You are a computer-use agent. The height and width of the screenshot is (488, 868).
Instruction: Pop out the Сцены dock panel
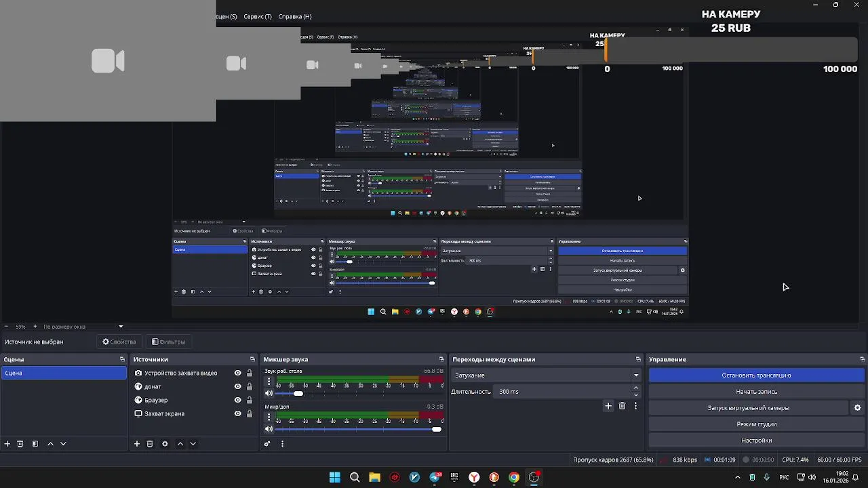[x=122, y=359]
